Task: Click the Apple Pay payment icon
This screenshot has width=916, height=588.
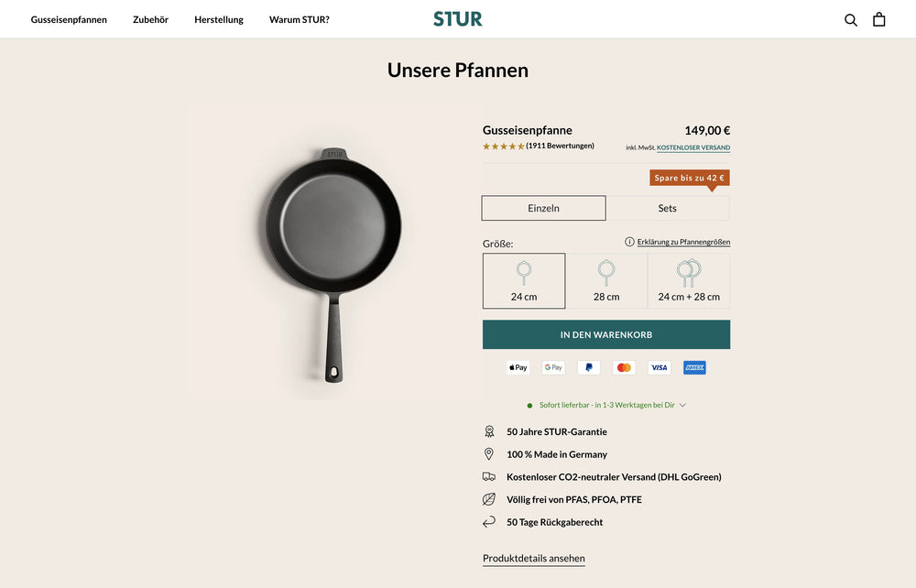Action: (x=518, y=367)
